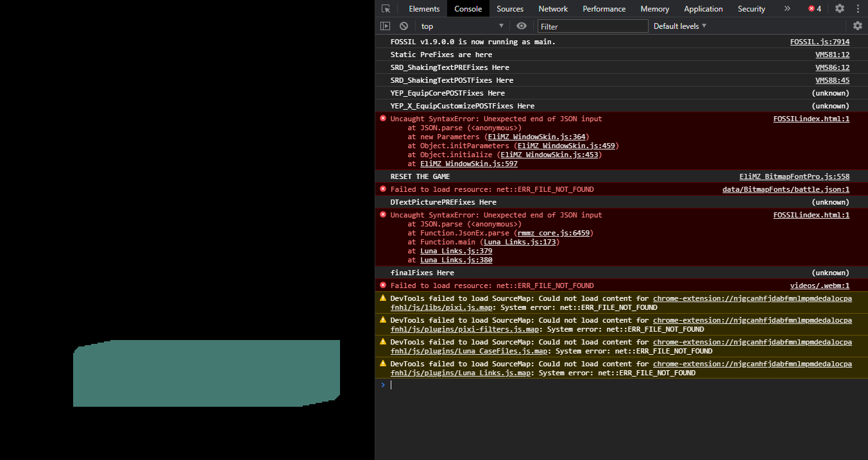Follow the EliMZ_WindowSkin.js:597 link
The height and width of the screenshot is (460, 868).
[469, 164]
